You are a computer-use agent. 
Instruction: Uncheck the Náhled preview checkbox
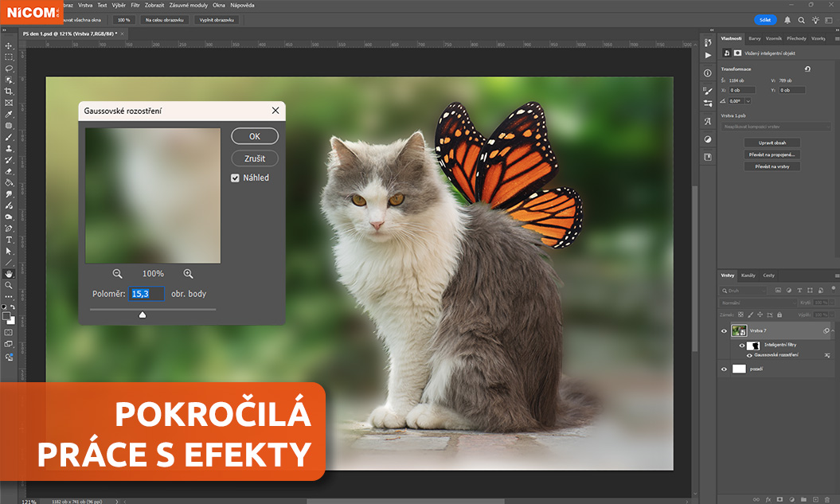(x=236, y=178)
